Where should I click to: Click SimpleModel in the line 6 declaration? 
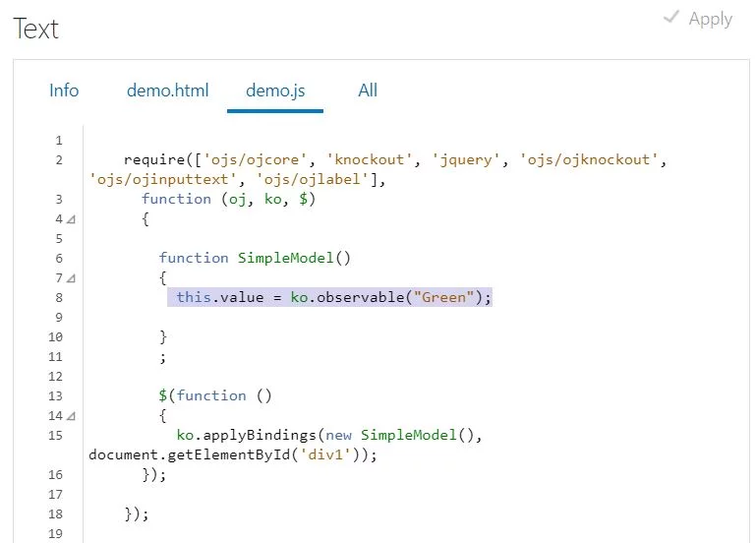point(285,258)
